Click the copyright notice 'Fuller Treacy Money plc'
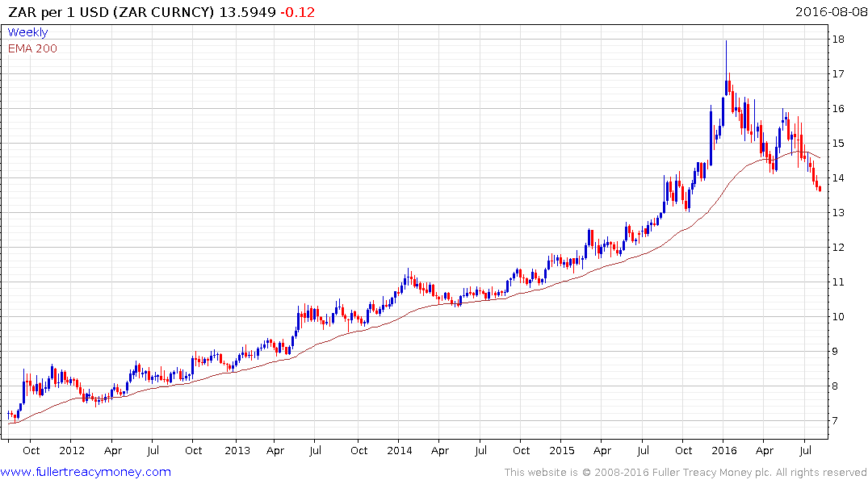 (712, 473)
